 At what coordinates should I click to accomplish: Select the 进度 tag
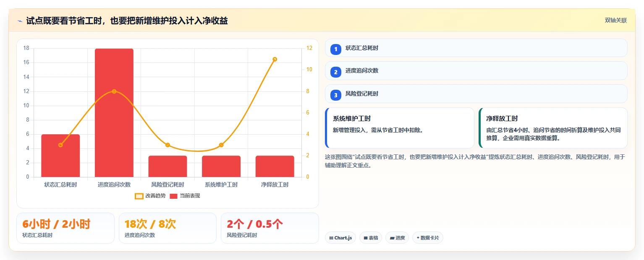(x=397, y=238)
